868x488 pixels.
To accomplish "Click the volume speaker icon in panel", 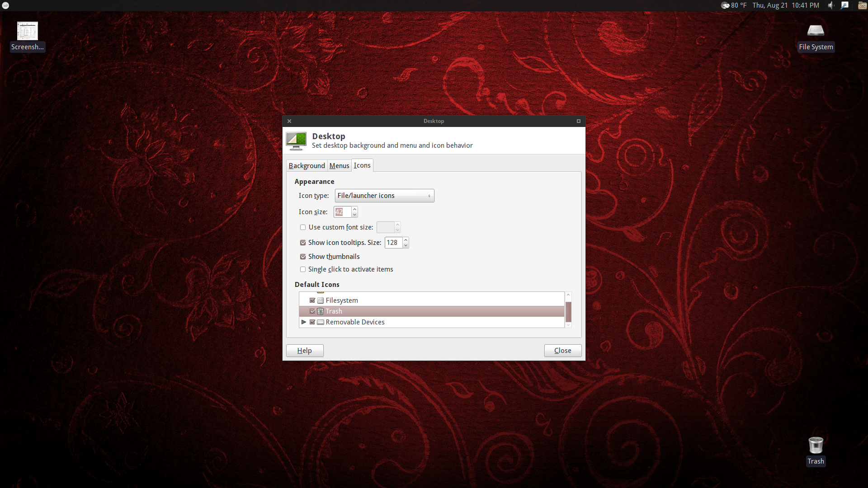I will pos(831,5).
